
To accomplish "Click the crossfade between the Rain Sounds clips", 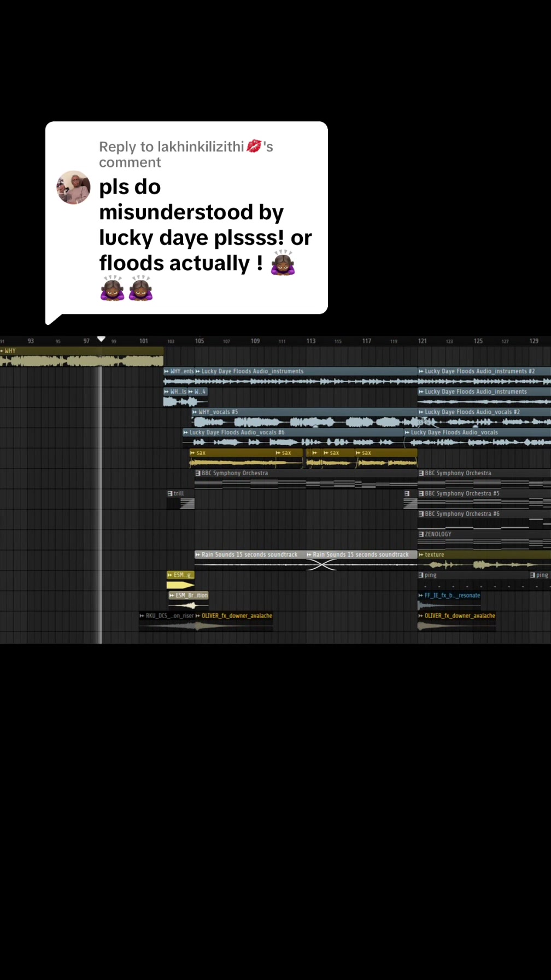I will click(321, 565).
